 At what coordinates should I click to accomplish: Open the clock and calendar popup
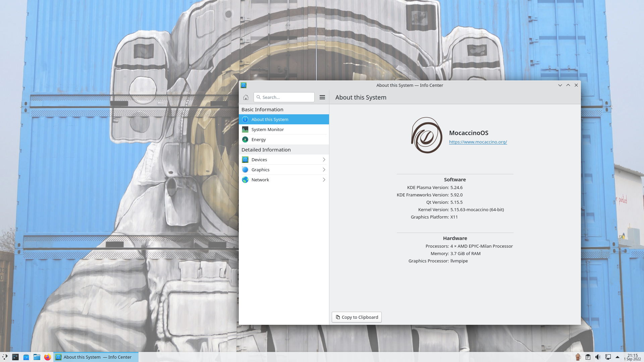tap(632, 357)
